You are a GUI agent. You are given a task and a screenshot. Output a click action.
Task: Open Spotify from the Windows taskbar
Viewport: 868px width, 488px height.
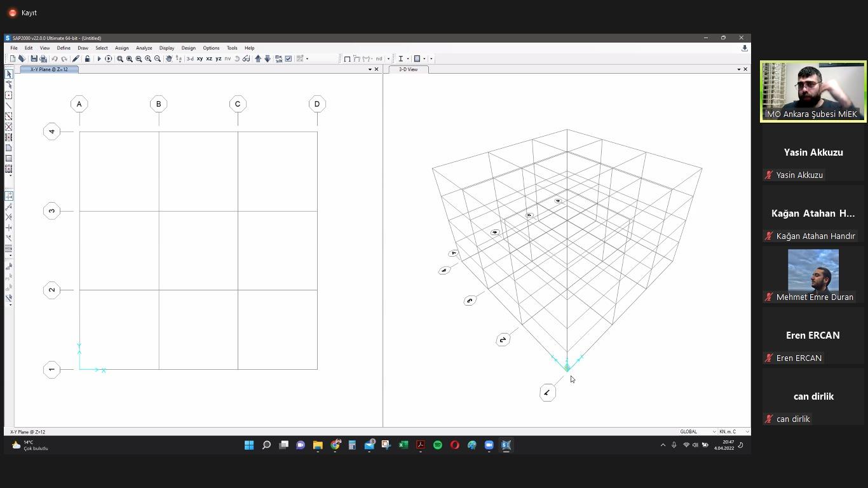coord(437,445)
